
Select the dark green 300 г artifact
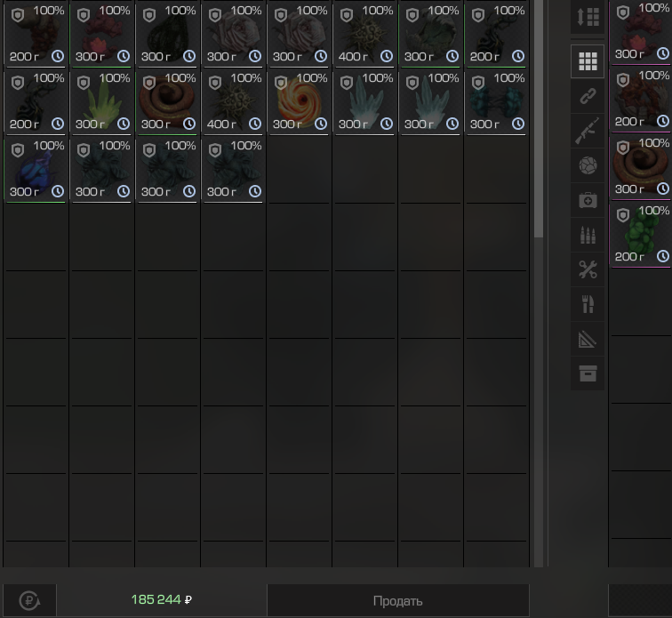tap(430, 34)
